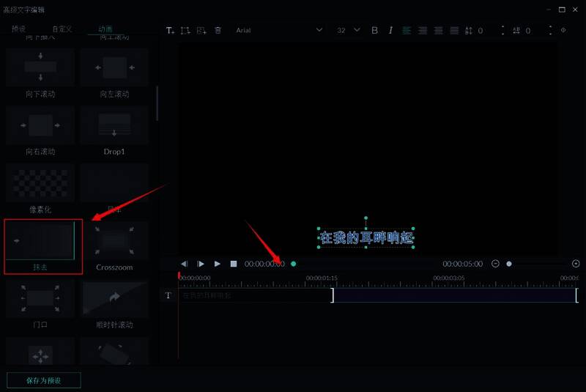Switch to the 自定义 tab
Viewport: 586px width, 392px height.
tap(62, 29)
